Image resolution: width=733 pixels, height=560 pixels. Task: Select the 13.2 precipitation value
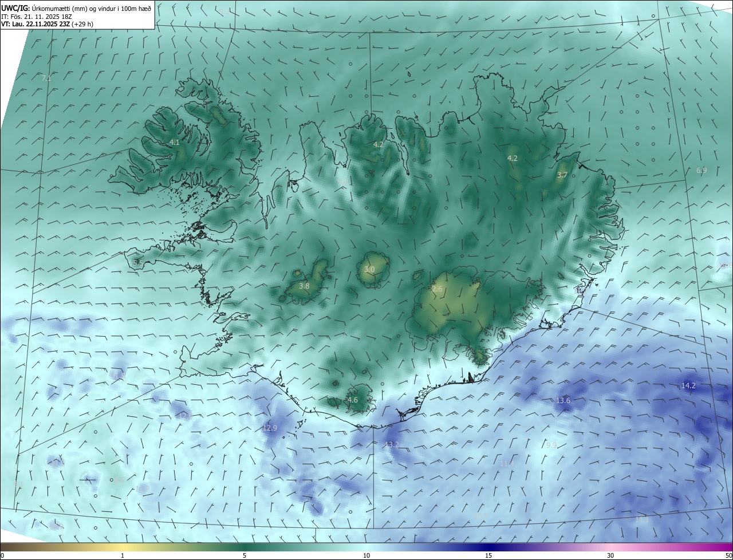click(x=392, y=445)
